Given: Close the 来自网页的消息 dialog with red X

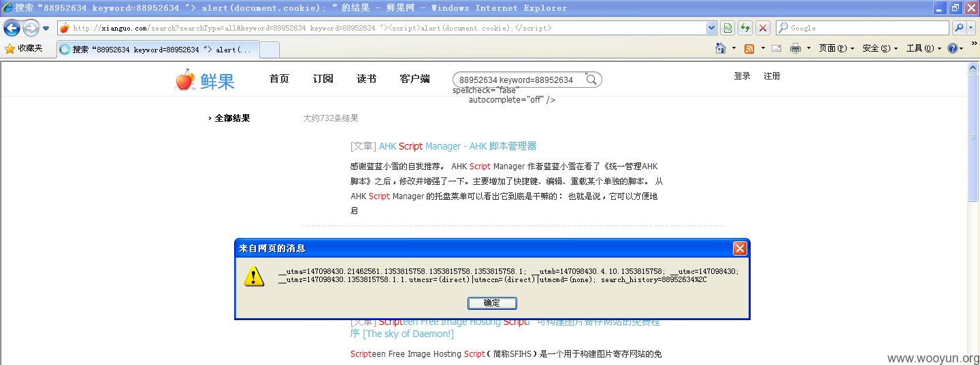Looking at the screenshot, I should (x=740, y=248).
